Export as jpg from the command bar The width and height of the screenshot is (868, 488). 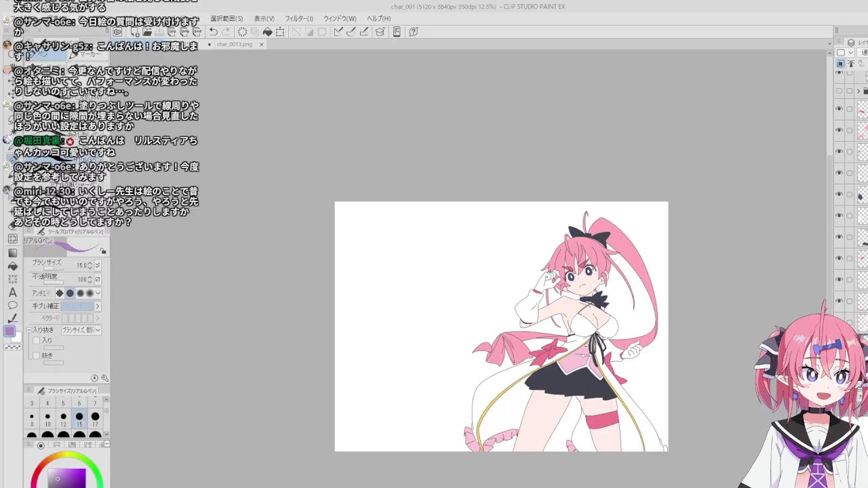[x=172, y=32]
